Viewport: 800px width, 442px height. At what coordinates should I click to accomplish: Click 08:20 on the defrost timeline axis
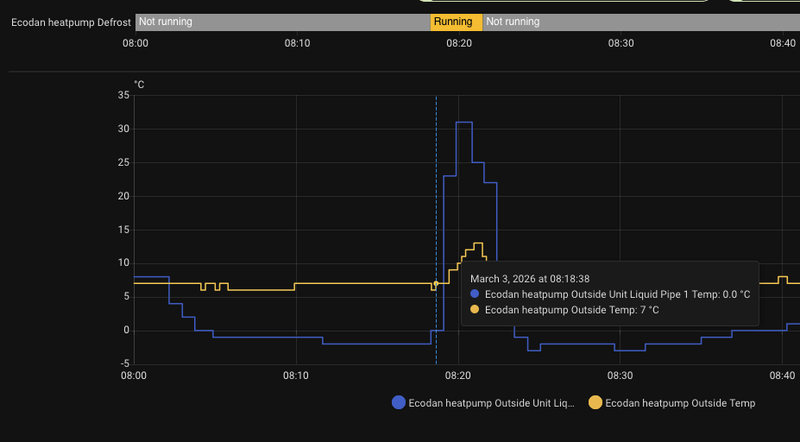pyautogui.click(x=459, y=43)
